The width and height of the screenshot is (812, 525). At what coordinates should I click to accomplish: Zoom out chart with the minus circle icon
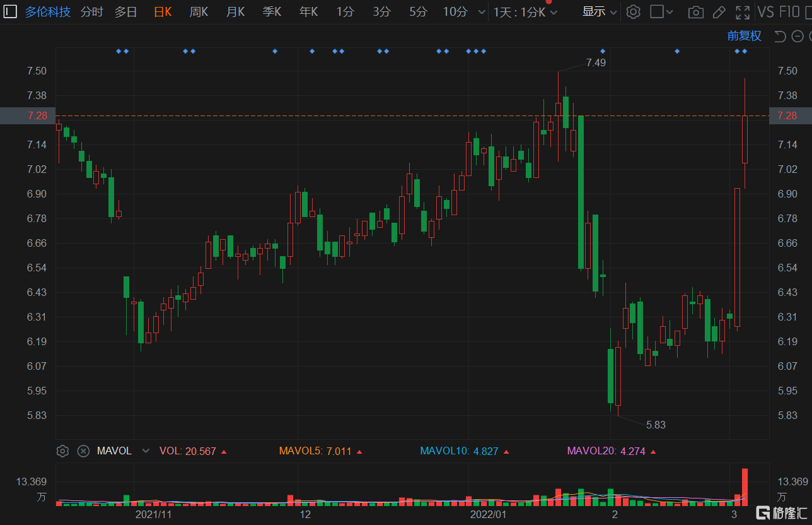[797, 36]
